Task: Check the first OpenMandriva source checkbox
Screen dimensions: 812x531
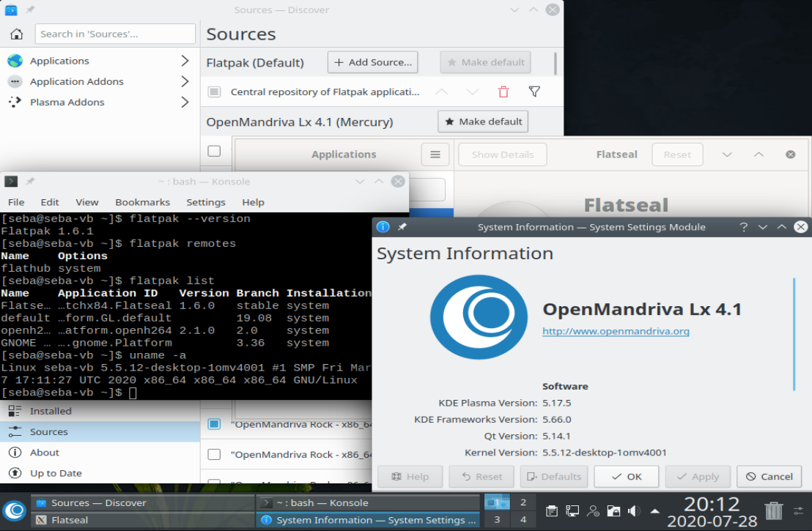Action: pyautogui.click(x=214, y=151)
